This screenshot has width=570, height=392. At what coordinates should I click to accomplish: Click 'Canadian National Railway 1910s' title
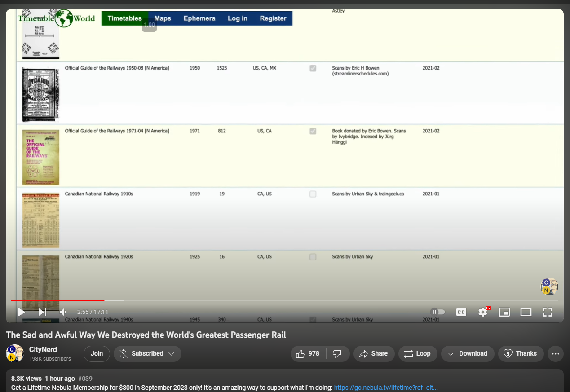click(x=99, y=194)
